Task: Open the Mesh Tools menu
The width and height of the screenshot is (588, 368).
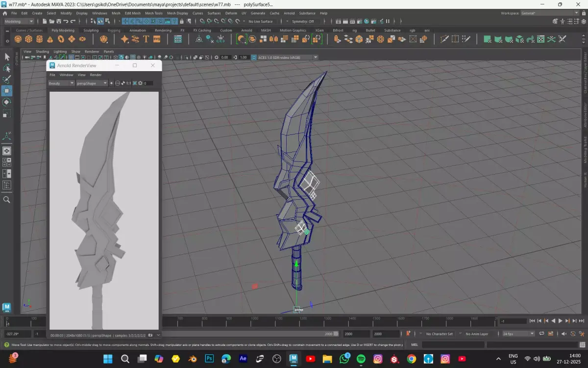Action: pos(154,13)
